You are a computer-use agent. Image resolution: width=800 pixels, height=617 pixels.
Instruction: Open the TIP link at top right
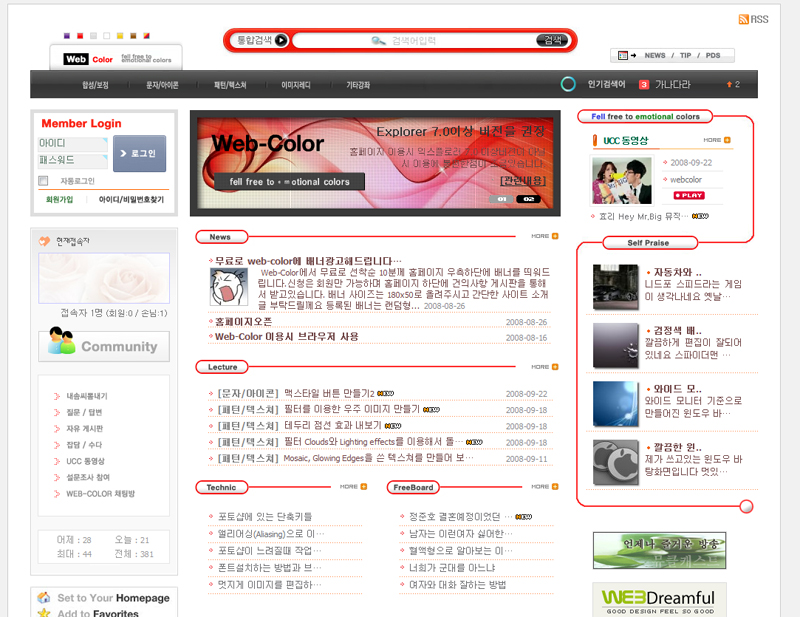685,55
